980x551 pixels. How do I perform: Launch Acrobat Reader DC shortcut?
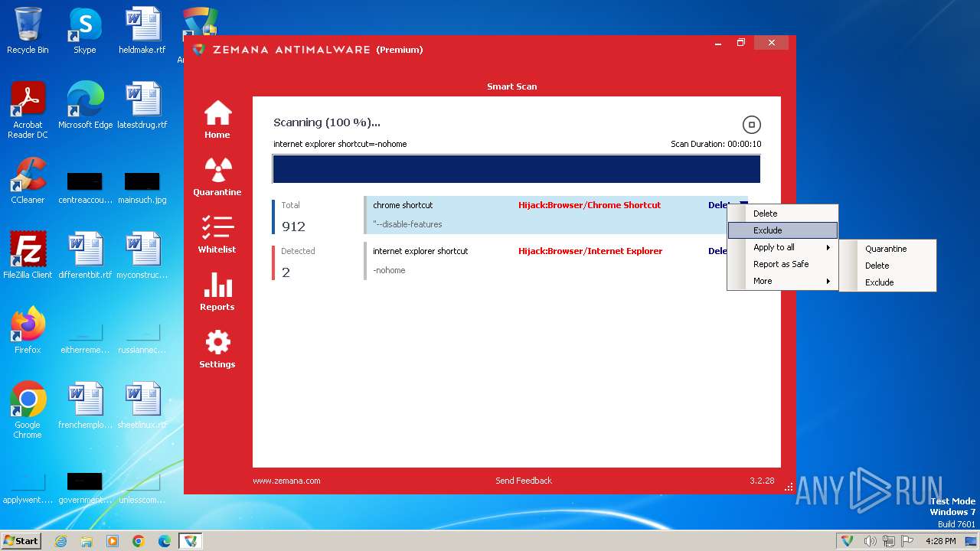(28, 110)
